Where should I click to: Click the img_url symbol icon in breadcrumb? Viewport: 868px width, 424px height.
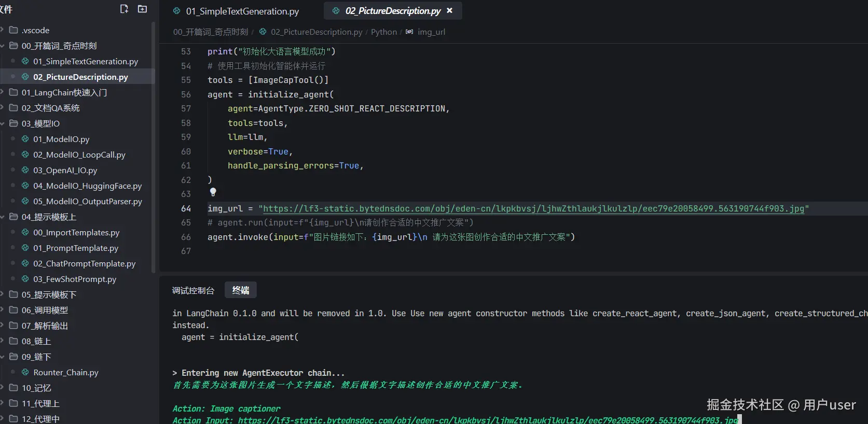(x=409, y=32)
